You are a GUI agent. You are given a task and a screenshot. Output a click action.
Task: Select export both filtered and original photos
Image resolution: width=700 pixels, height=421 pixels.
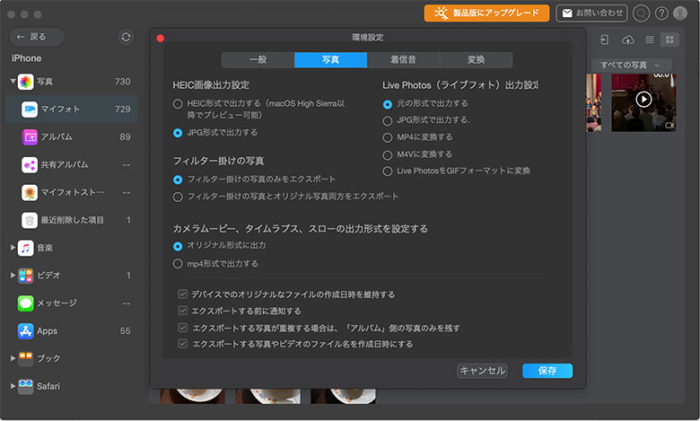[x=178, y=197]
